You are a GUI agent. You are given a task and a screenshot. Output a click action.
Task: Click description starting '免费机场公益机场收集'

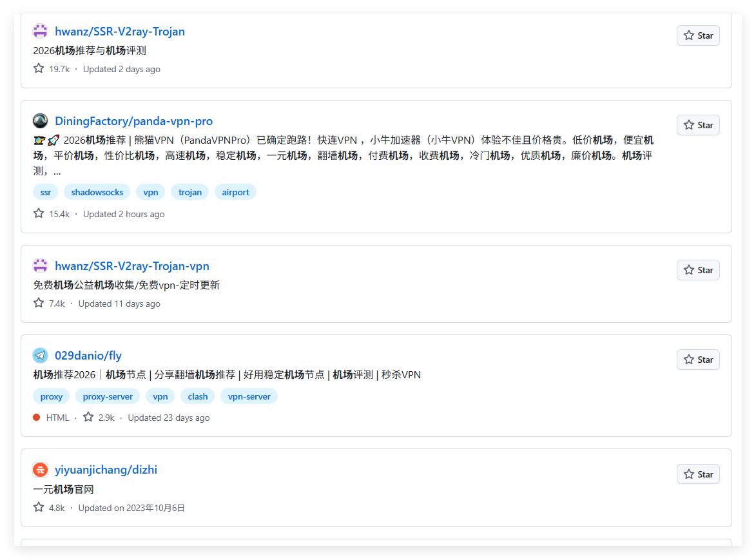126,285
